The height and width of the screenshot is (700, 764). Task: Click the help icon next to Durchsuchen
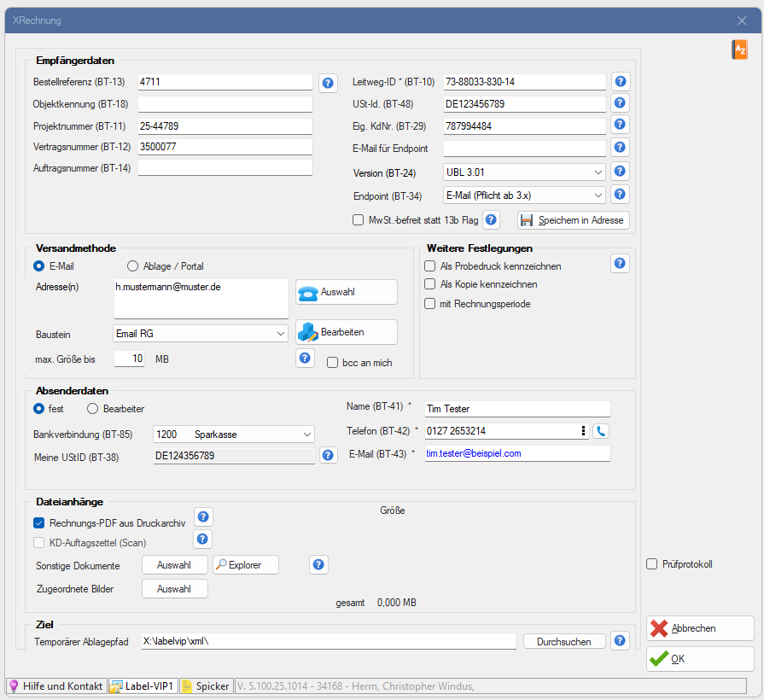(x=621, y=640)
